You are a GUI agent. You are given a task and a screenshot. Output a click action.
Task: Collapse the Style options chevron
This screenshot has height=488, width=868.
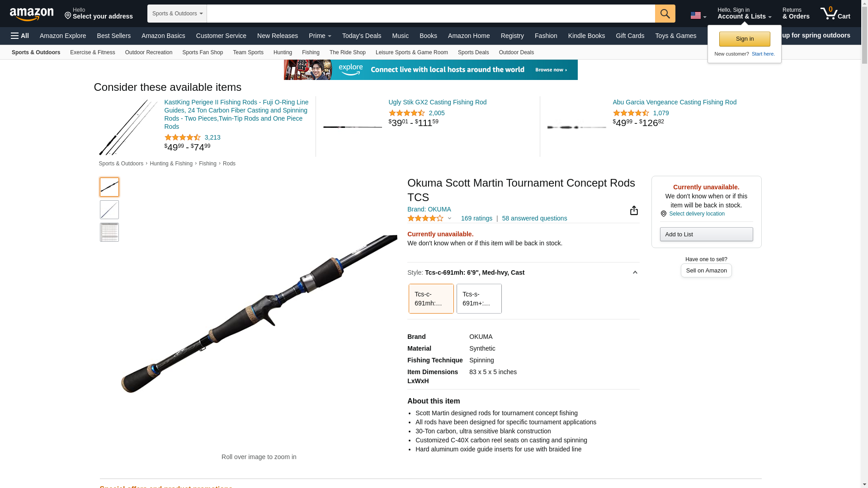tap(635, 272)
